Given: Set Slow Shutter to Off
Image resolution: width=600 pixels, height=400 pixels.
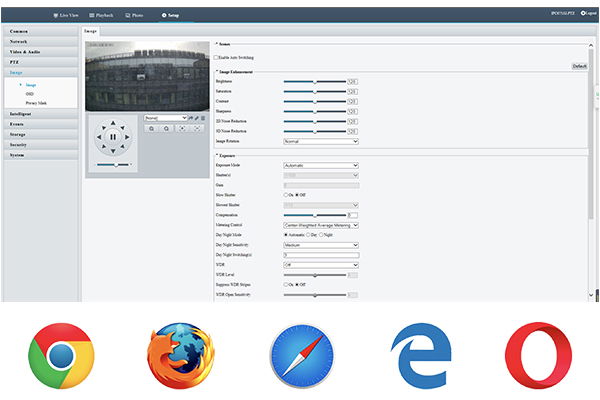Looking at the screenshot, I should (x=297, y=195).
